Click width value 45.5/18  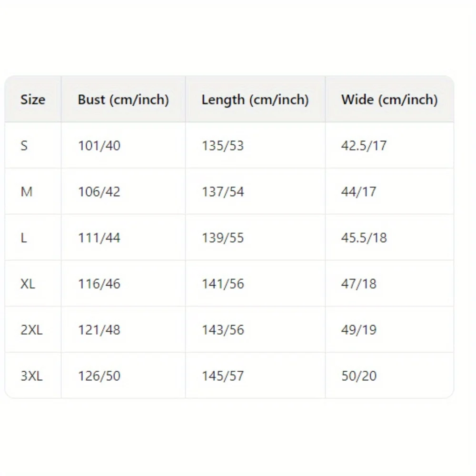click(x=364, y=238)
